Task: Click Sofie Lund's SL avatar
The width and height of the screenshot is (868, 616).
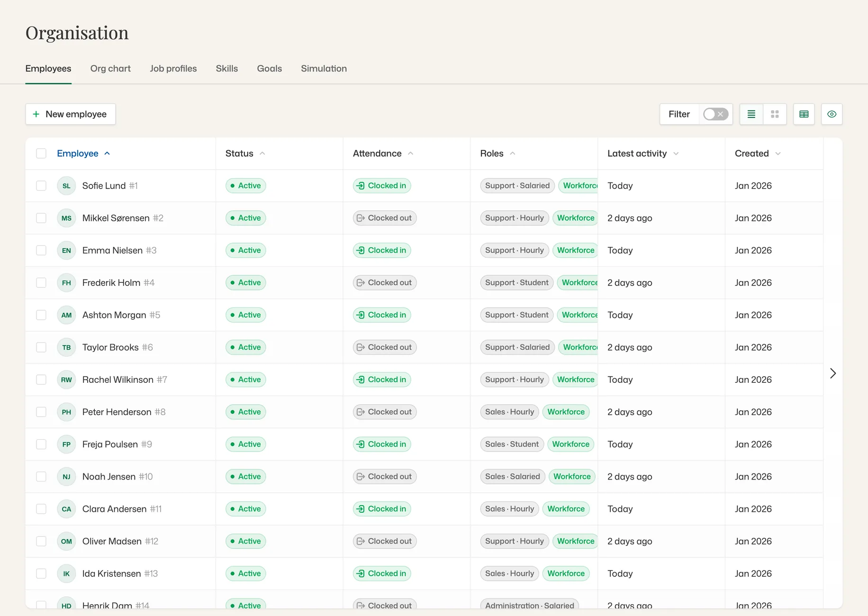Action: 66,186
